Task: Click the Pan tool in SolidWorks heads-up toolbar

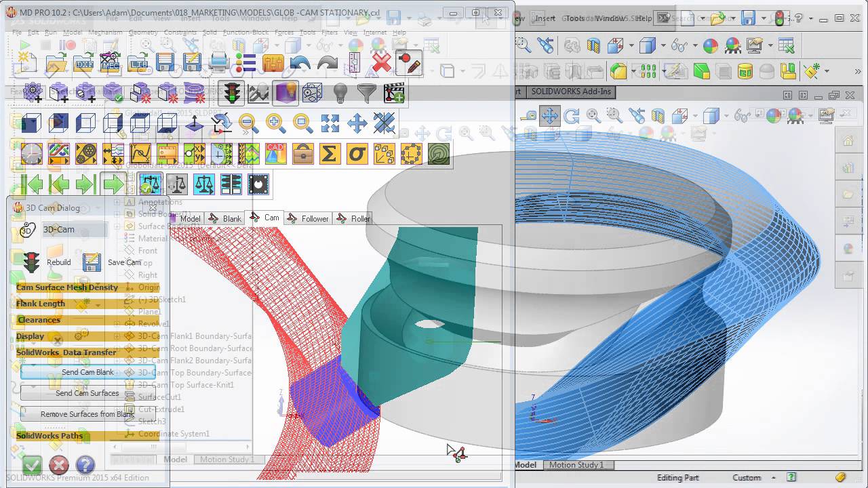Action: (x=549, y=116)
